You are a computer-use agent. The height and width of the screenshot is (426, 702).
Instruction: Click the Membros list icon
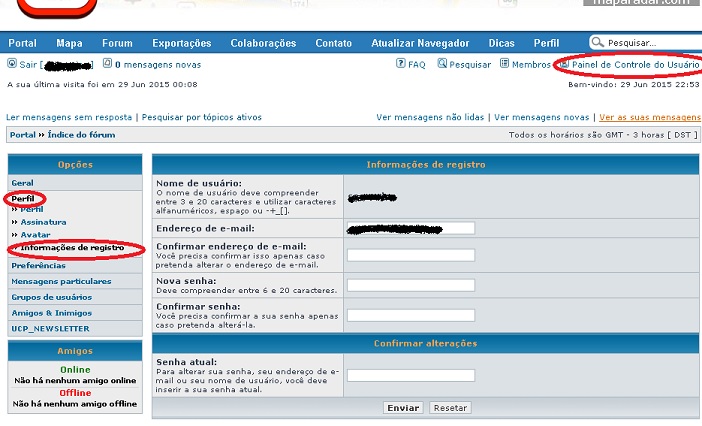pyautogui.click(x=505, y=63)
